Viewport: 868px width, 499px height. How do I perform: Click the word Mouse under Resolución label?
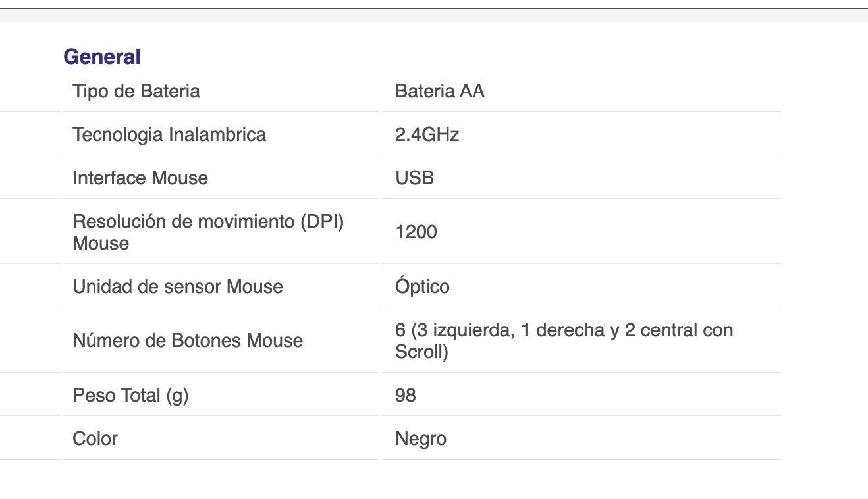(101, 243)
